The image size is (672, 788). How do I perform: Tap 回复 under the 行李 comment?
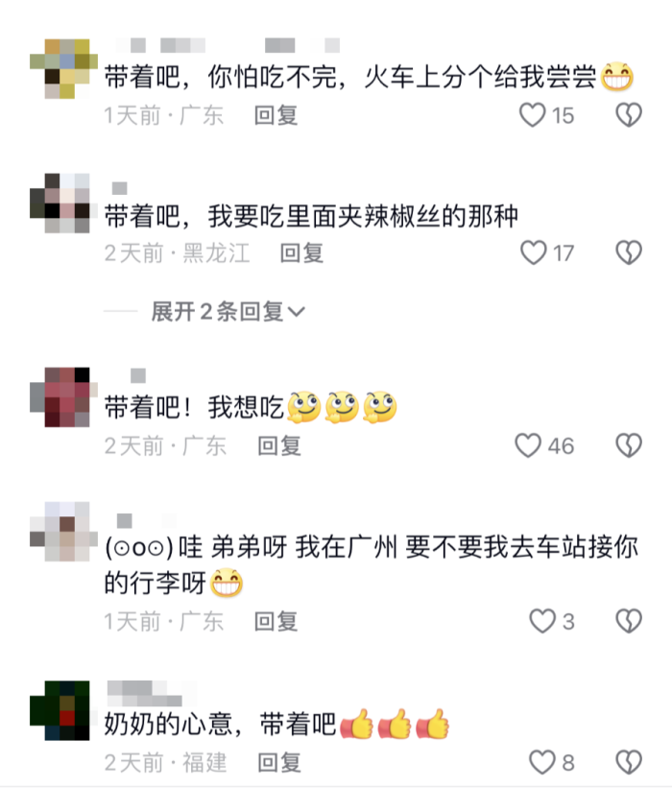point(276,622)
